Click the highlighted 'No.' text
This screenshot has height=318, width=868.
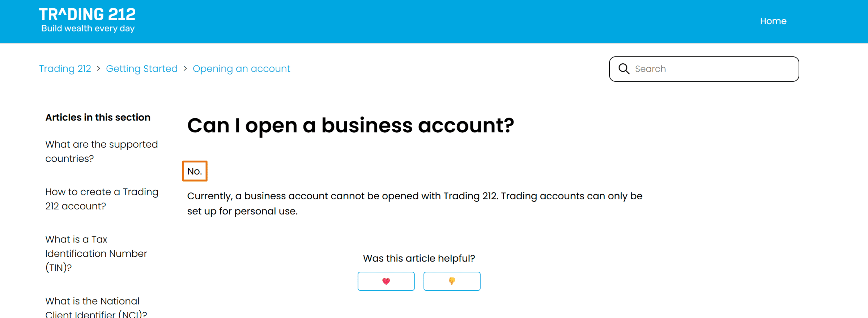(x=195, y=171)
